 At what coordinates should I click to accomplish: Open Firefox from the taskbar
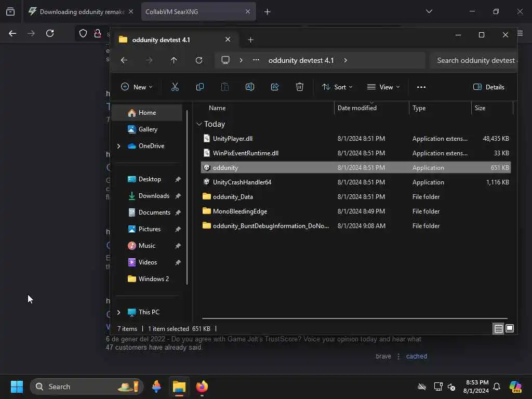coord(202,387)
